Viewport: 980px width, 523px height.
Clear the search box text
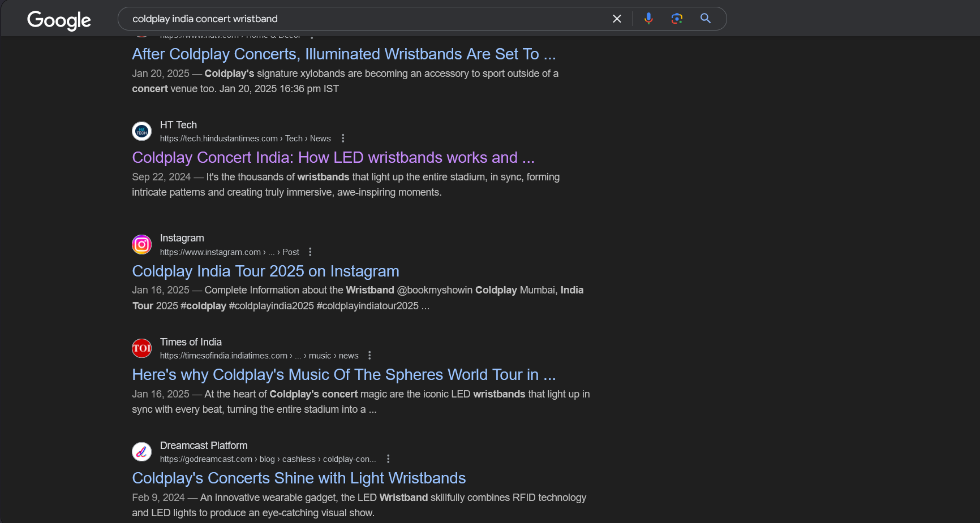pos(617,19)
